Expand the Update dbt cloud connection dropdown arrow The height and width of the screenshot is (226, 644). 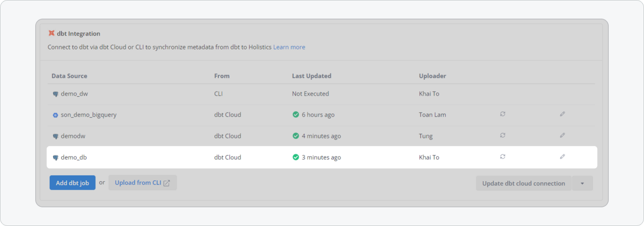point(583,183)
